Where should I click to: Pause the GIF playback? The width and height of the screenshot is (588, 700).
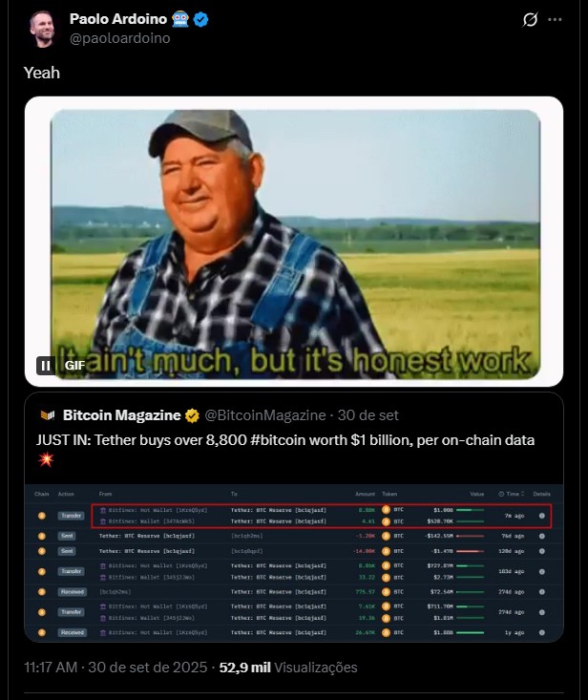pos(46,366)
